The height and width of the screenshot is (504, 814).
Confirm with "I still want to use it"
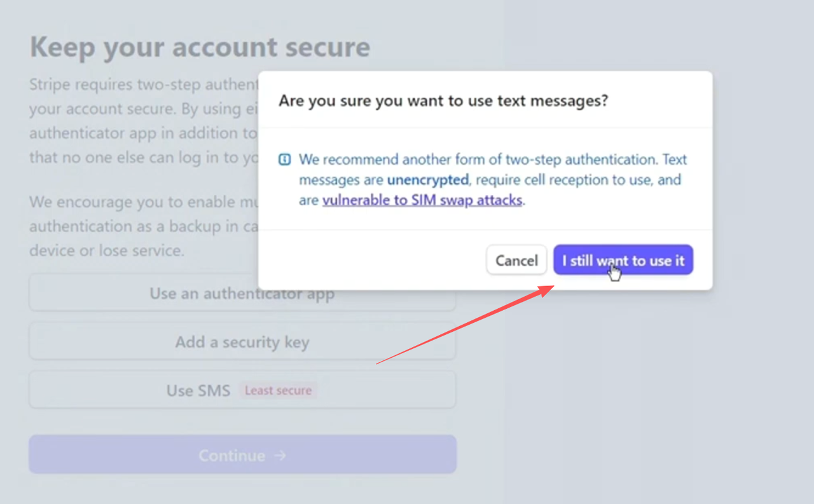click(x=623, y=261)
